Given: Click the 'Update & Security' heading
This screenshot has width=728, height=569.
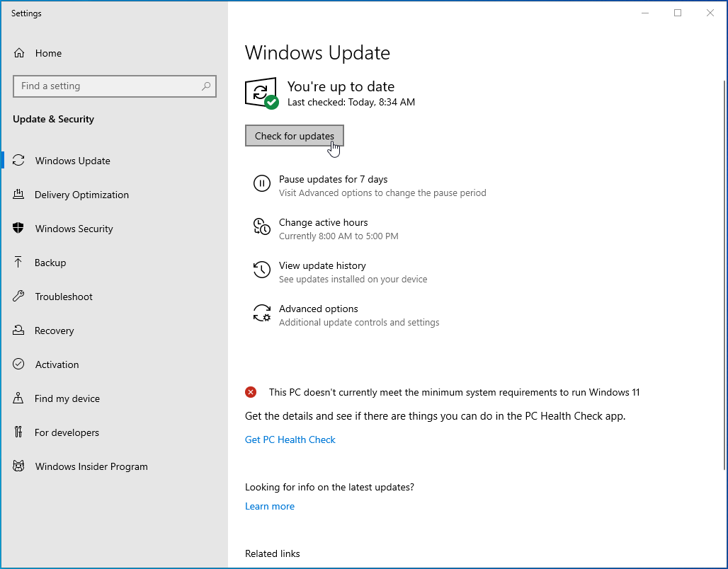Looking at the screenshot, I should 53,119.
